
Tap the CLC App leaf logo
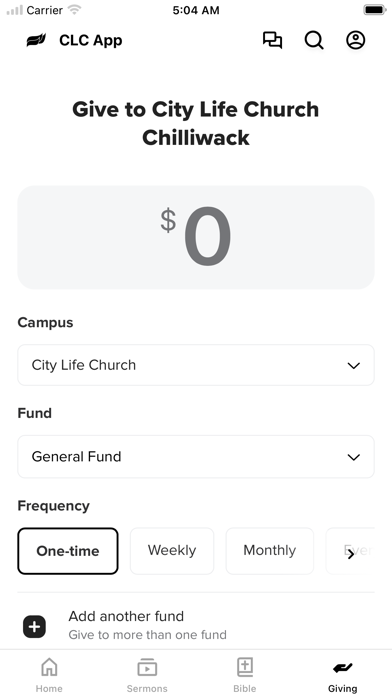(36, 40)
